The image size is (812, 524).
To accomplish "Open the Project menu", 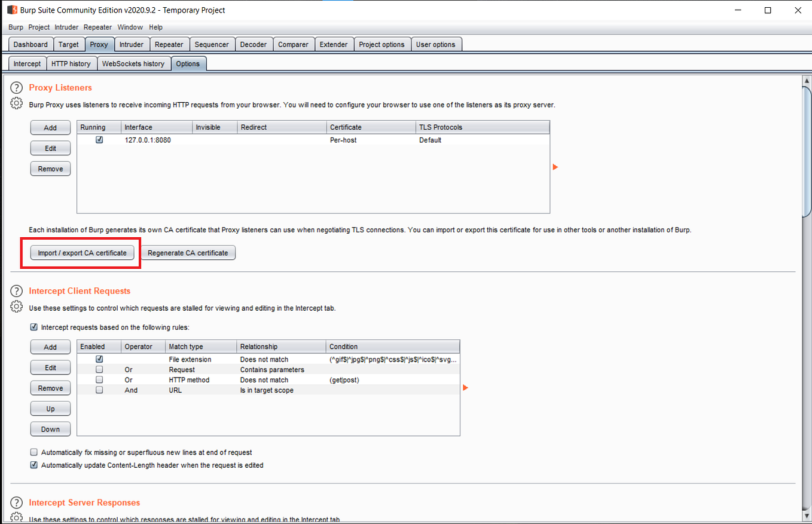I will point(39,27).
